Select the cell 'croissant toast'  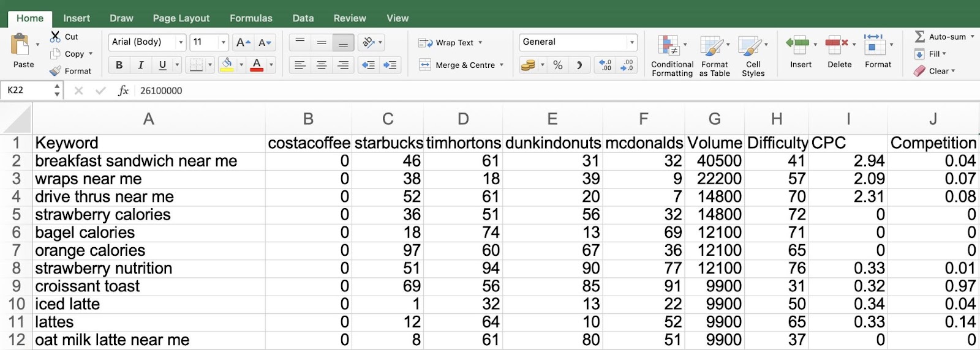tap(149, 286)
